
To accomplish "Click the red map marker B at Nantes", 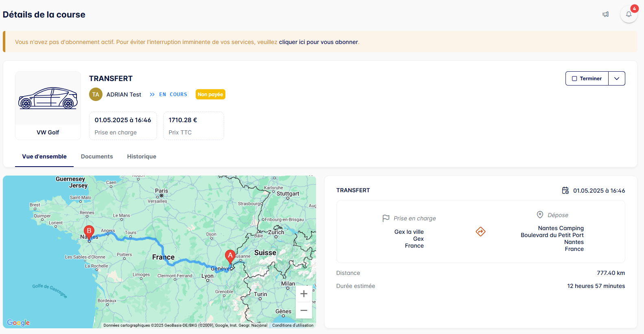I will [89, 232].
